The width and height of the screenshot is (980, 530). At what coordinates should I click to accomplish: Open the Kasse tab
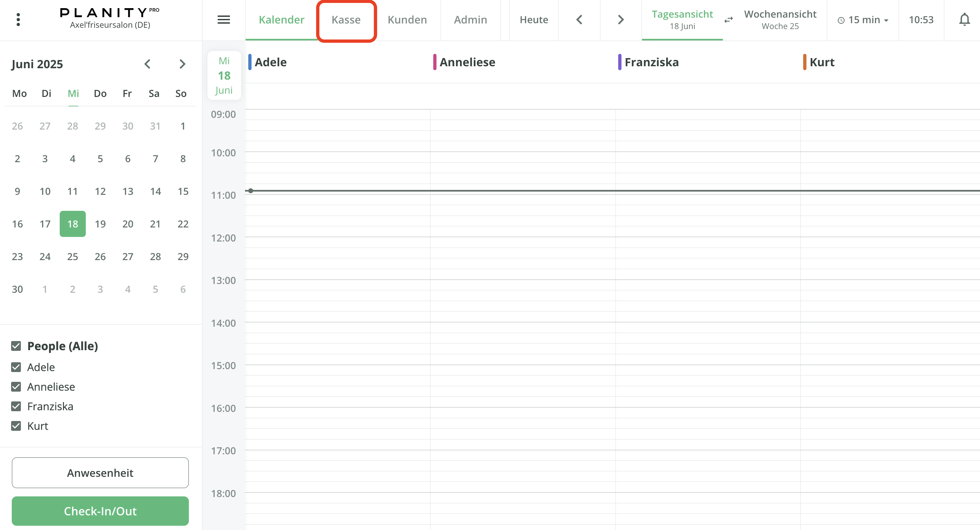click(x=346, y=19)
